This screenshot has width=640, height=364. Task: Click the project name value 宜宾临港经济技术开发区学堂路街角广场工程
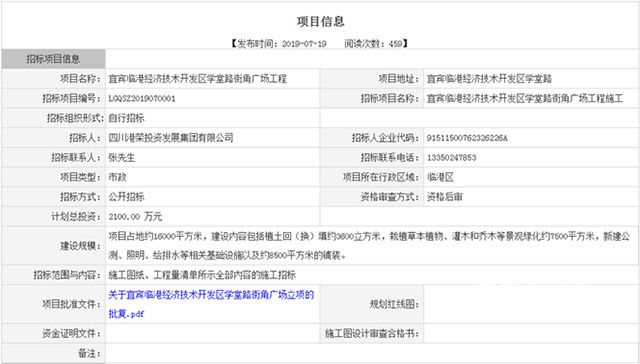[x=198, y=78]
